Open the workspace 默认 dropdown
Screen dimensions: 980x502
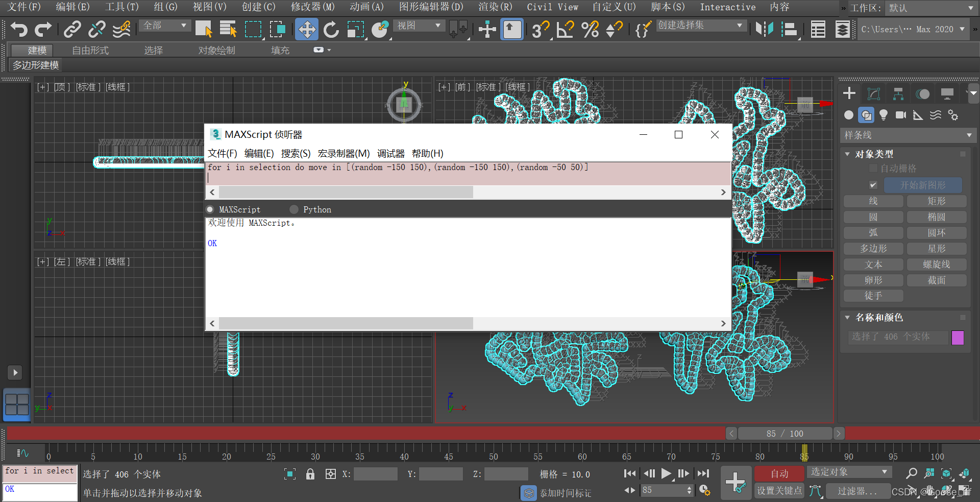930,8
